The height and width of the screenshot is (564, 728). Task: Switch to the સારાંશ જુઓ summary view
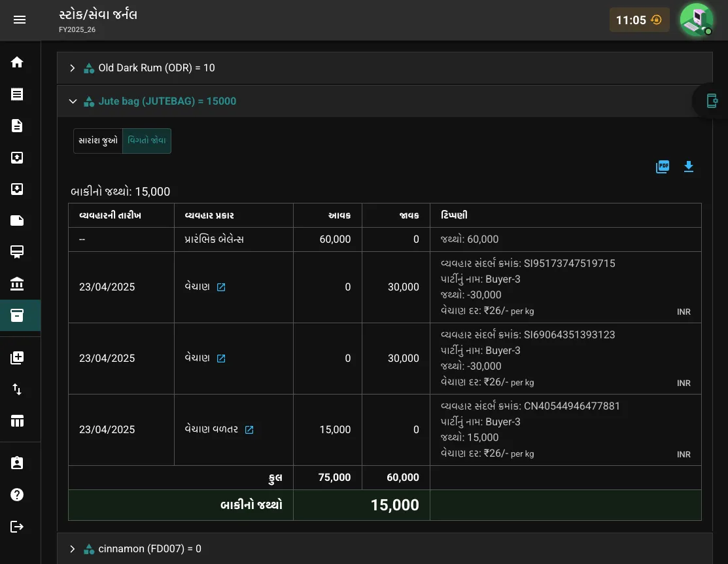click(98, 141)
